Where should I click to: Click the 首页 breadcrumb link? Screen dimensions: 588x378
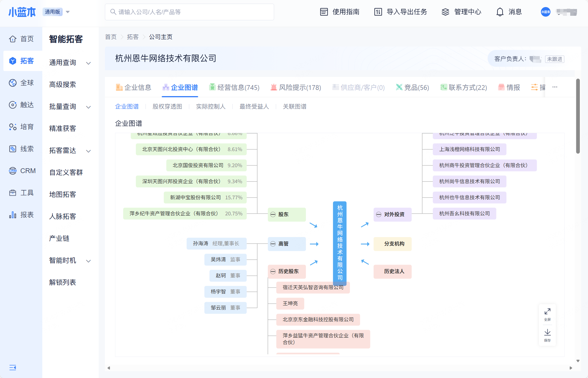pos(111,37)
